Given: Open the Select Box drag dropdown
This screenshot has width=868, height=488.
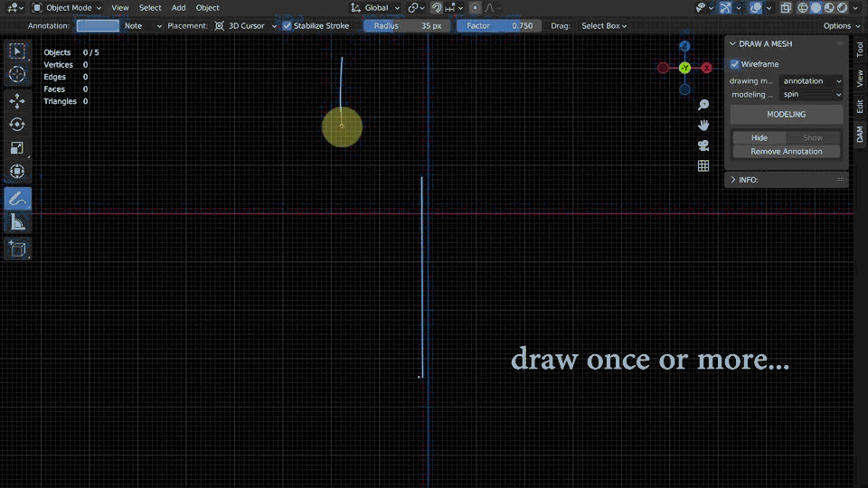Looking at the screenshot, I should point(603,26).
